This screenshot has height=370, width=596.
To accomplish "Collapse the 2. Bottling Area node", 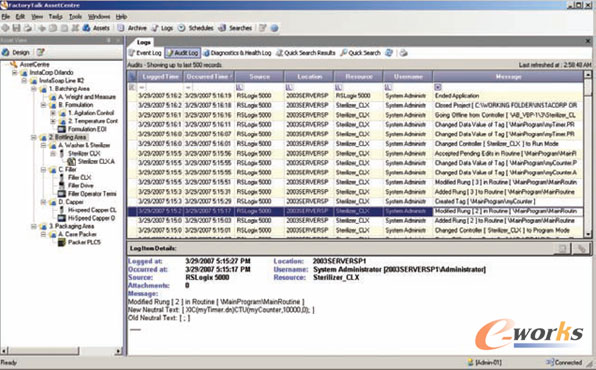I will [34, 137].
